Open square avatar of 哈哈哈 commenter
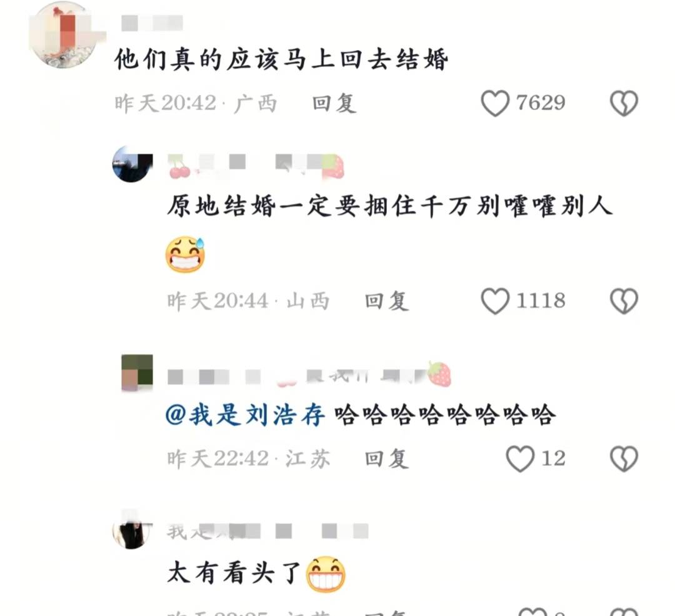 point(137,372)
